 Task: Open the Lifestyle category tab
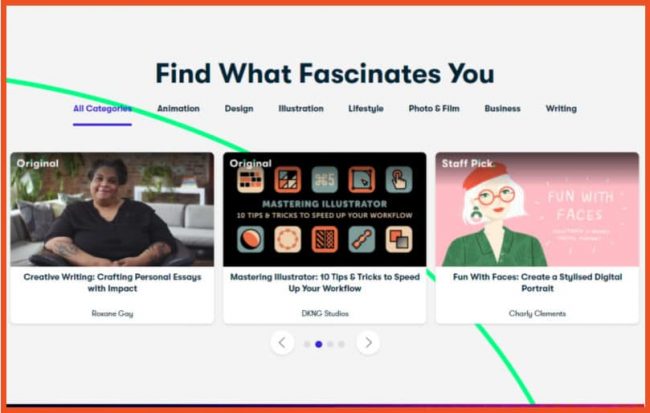[x=366, y=109]
